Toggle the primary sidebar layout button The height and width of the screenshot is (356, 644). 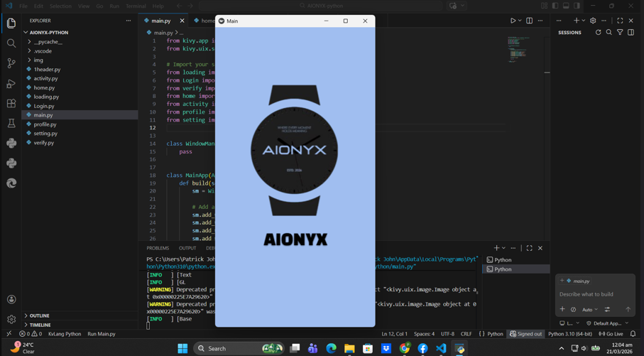tap(555, 6)
